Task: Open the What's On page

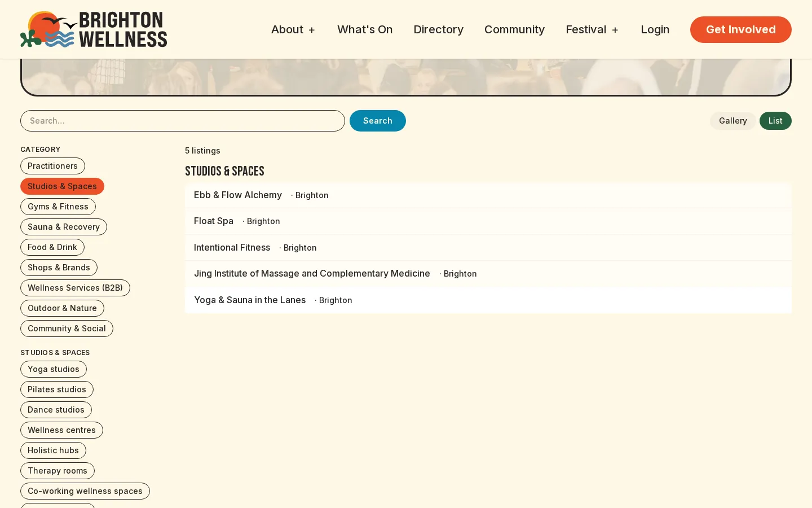Action: point(365,29)
